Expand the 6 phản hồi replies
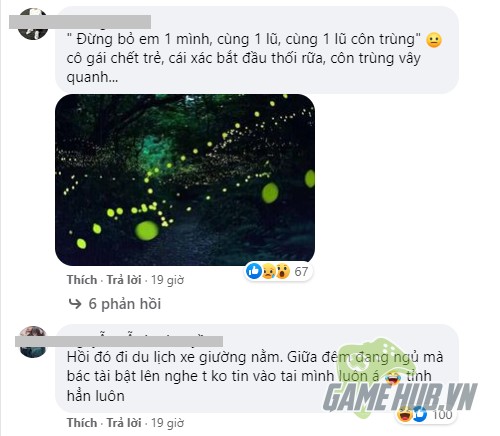This screenshot has width=500, height=436. click(x=125, y=304)
